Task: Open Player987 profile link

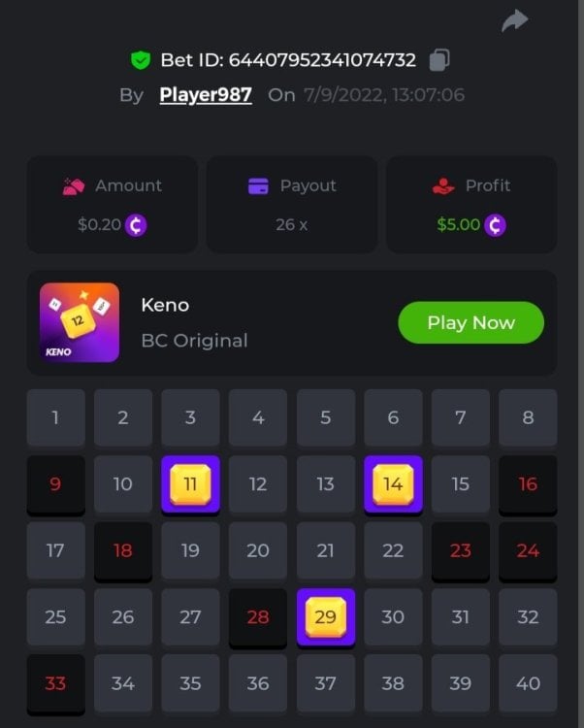Action: [x=206, y=95]
